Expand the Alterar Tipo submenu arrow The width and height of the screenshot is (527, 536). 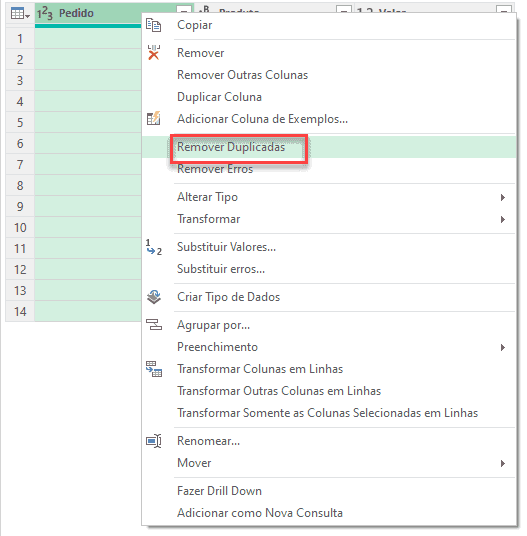click(x=503, y=197)
